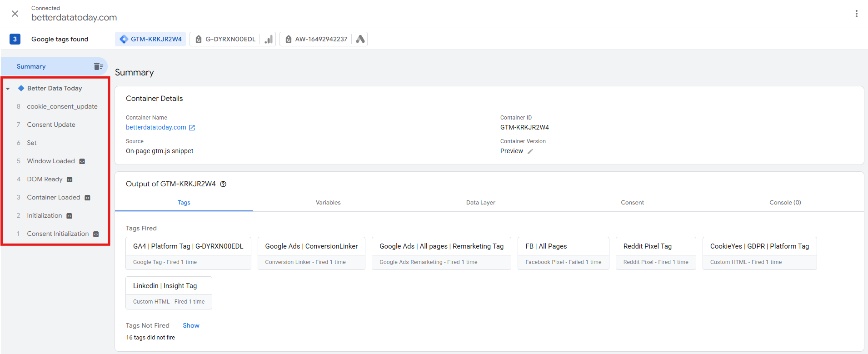Viewport: 868px width, 354px height.
Task: Select the GTM-KRKJR2W4 container chip
Action: [150, 39]
